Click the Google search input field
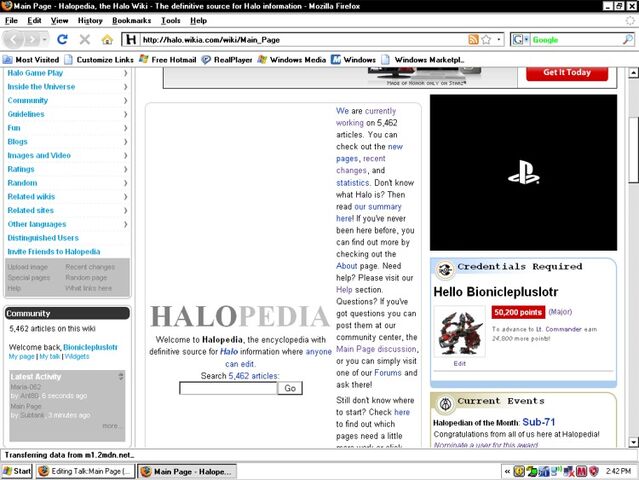Viewport: 639px width, 480px height. 575,40
